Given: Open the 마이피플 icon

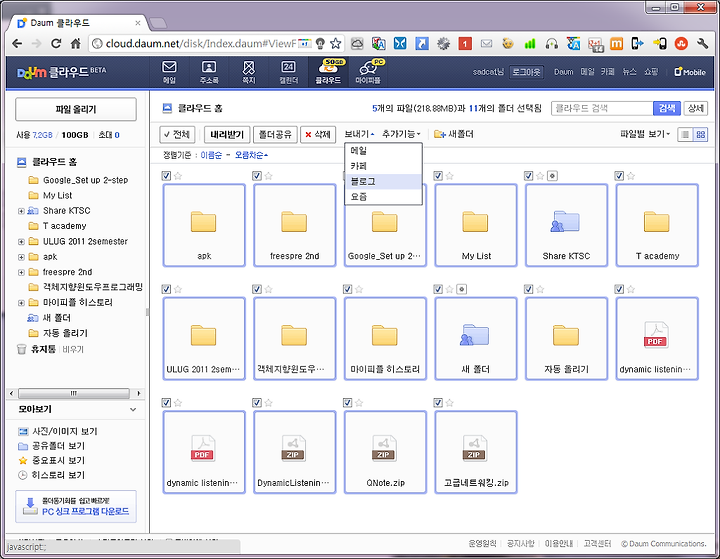Looking at the screenshot, I should (x=368, y=72).
